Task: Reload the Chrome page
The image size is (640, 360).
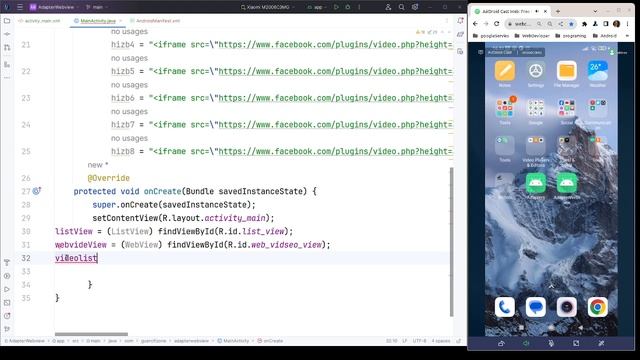Action: pyautogui.click(x=497, y=24)
